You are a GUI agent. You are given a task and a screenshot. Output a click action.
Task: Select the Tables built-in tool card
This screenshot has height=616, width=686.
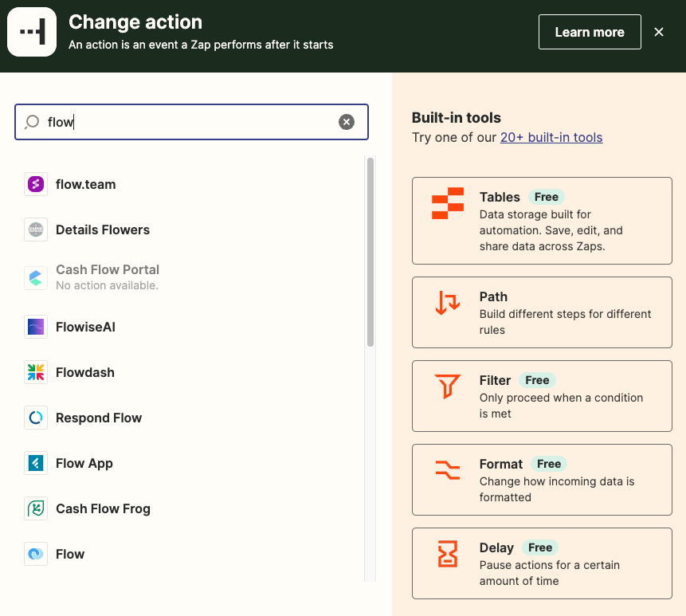(x=542, y=221)
